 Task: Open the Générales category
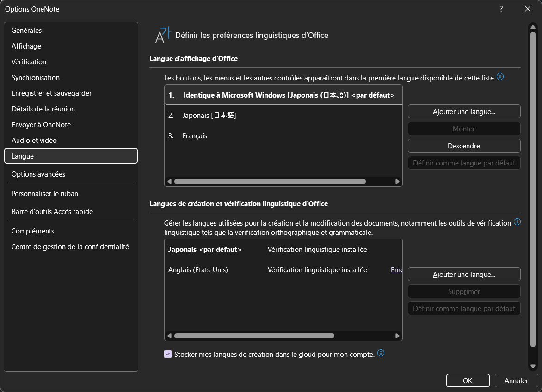pos(71,31)
